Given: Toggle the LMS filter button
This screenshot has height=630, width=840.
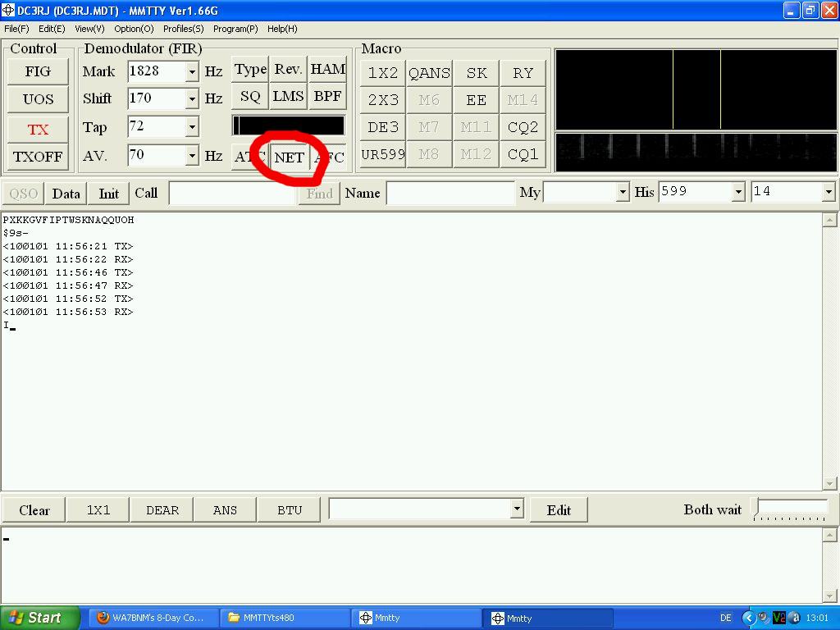Looking at the screenshot, I should click(x=288, y=97).
